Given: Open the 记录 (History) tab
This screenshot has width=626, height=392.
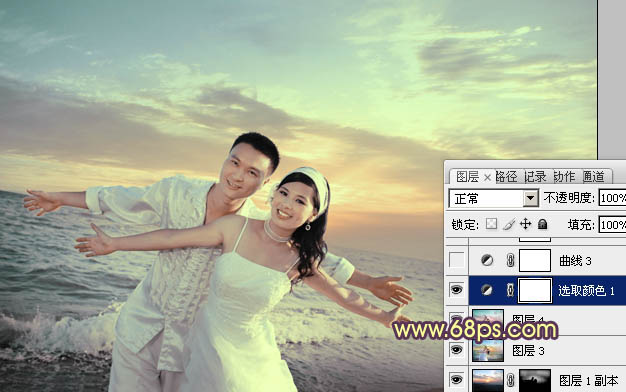Looking at the screenshot, I should pos(535,176).
